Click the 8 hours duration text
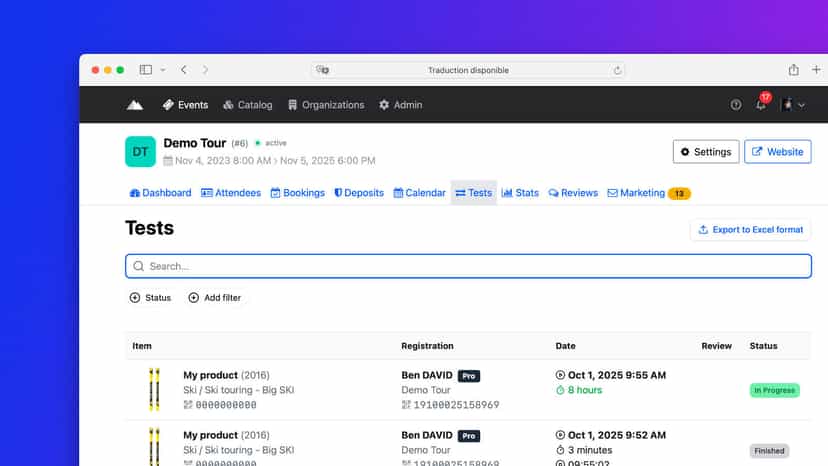 click(585, 390)
